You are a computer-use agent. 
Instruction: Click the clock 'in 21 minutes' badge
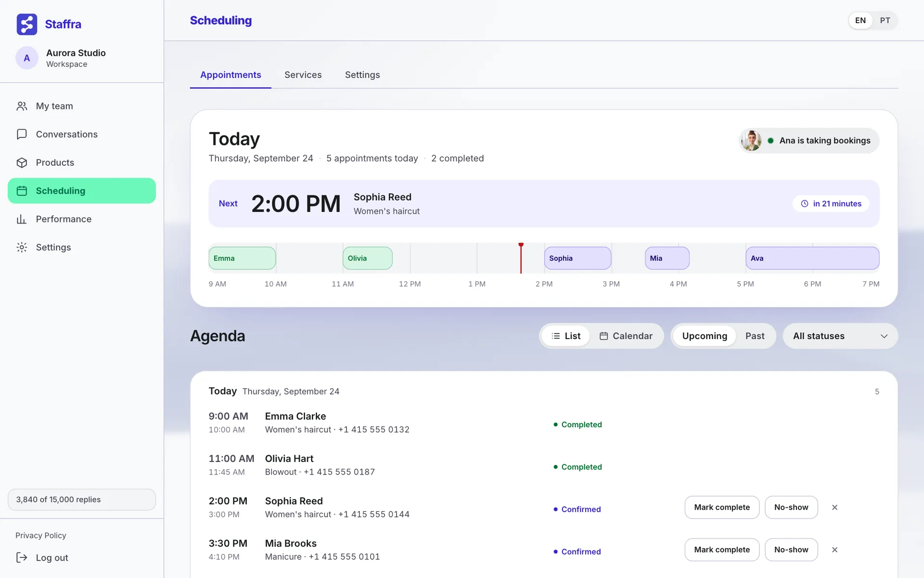point(831,204)
